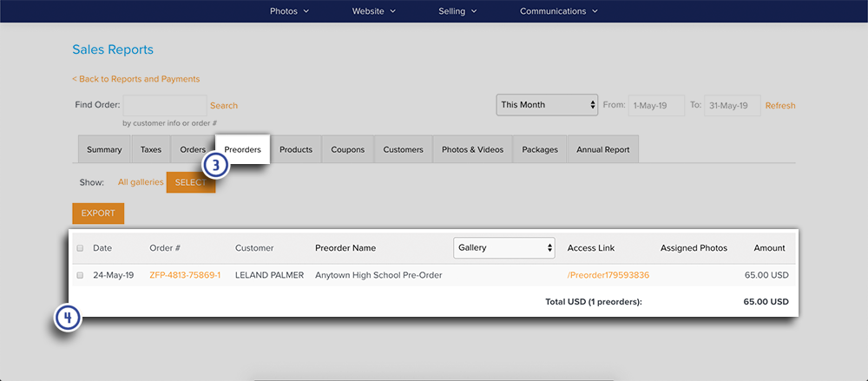This screenshot has width=868, height=381.
Task: Switch to the Annual Report tab
Action: coord(603,149)
